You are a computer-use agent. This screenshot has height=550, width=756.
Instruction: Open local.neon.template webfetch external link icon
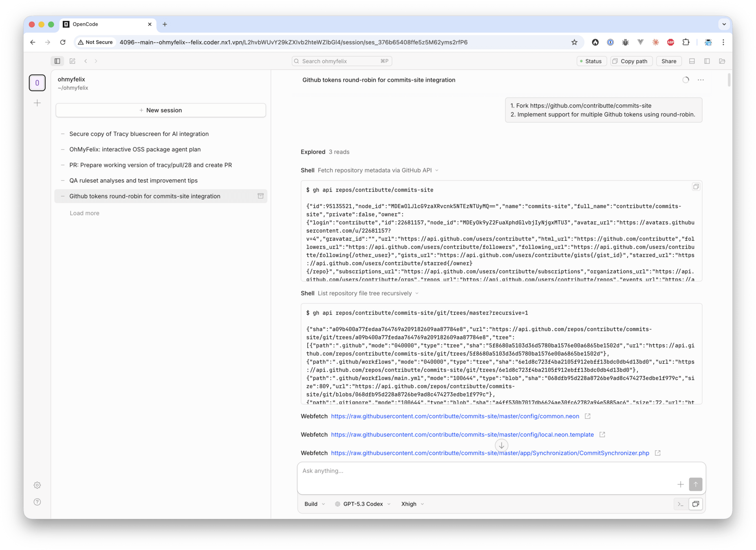coord(602,435)
